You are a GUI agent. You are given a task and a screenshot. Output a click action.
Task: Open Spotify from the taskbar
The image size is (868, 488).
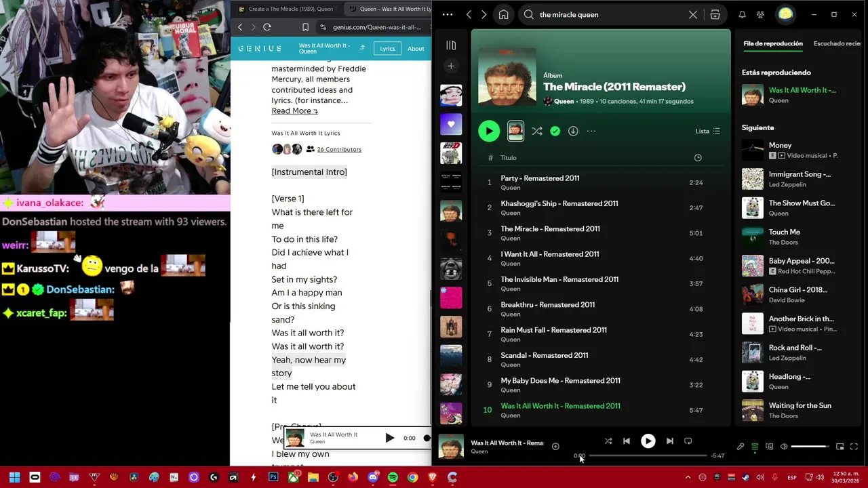click(393, 477)
